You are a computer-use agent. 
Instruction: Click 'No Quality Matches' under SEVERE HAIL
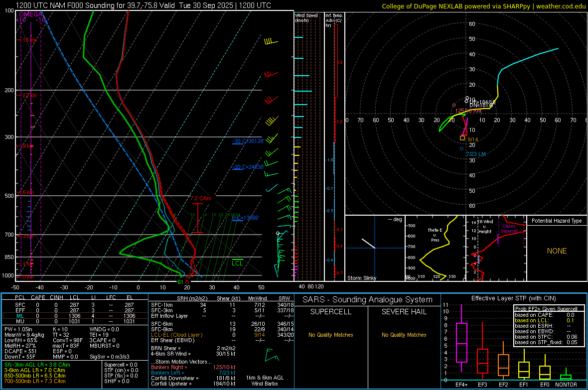(404, 335)
